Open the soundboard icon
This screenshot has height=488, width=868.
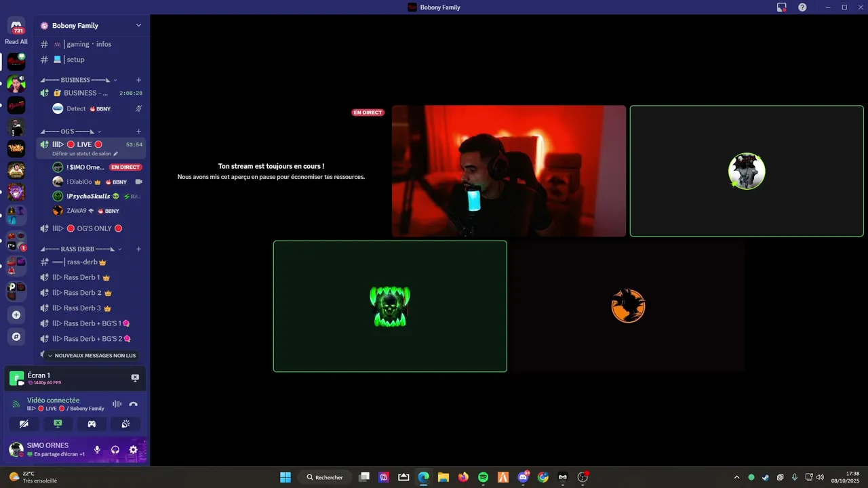point(125,424)
